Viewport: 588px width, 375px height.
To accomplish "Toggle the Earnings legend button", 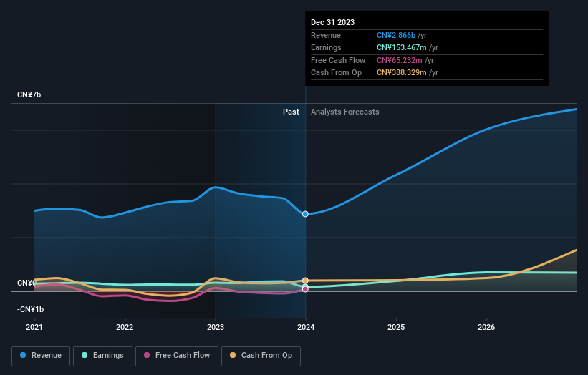I will [102, 356].
